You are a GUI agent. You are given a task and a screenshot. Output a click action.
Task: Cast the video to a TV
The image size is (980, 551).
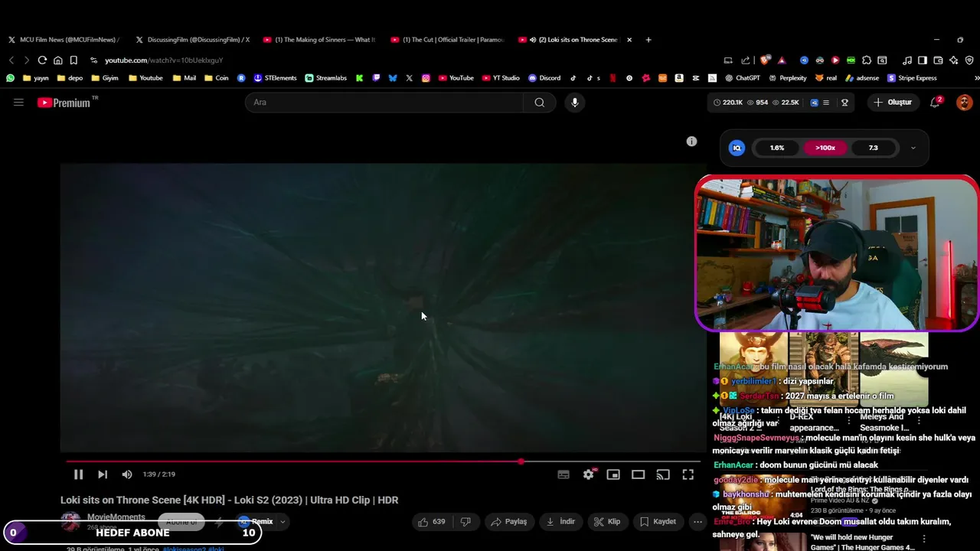tap(663, 474)
